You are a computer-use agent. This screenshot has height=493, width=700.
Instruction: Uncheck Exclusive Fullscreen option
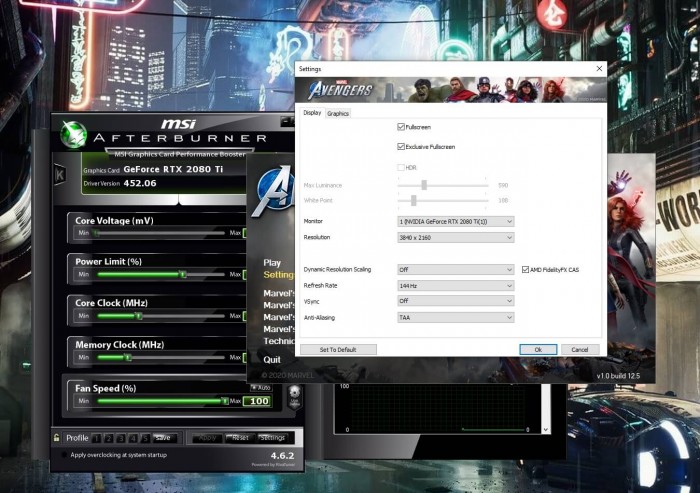coord(401,147)
